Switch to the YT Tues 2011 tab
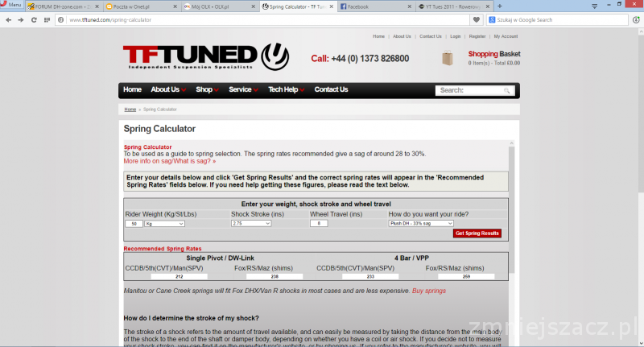 tap(453, 6)
